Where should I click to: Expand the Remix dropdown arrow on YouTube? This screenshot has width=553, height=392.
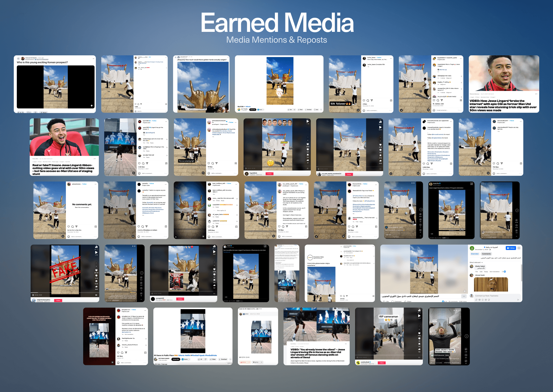point(190,359)
